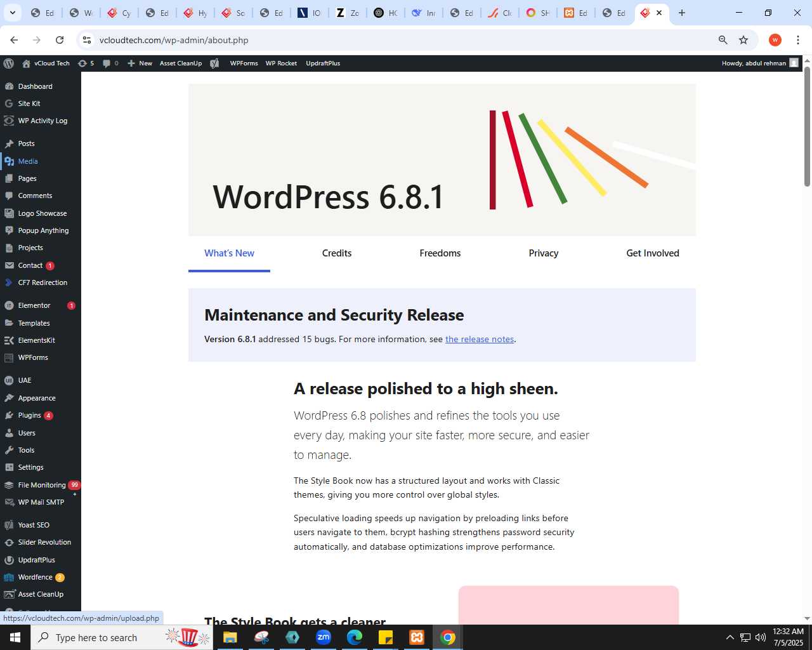Open WP Mail SMTP menu
This screenshot has width=812, height=650.
coord(41,502)
